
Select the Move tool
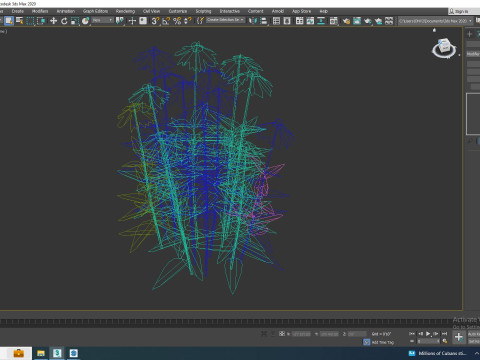coord(53,21)
